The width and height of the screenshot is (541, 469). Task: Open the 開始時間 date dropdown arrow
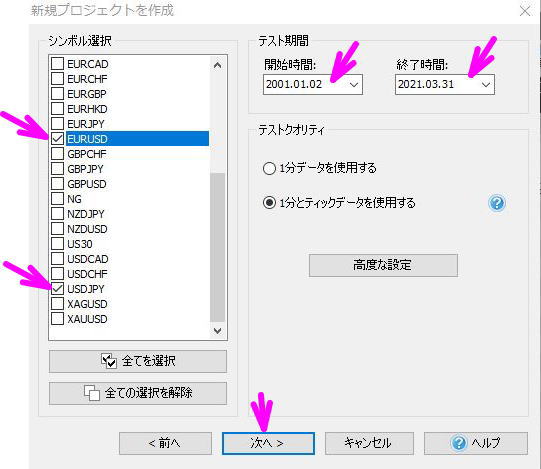354,85
